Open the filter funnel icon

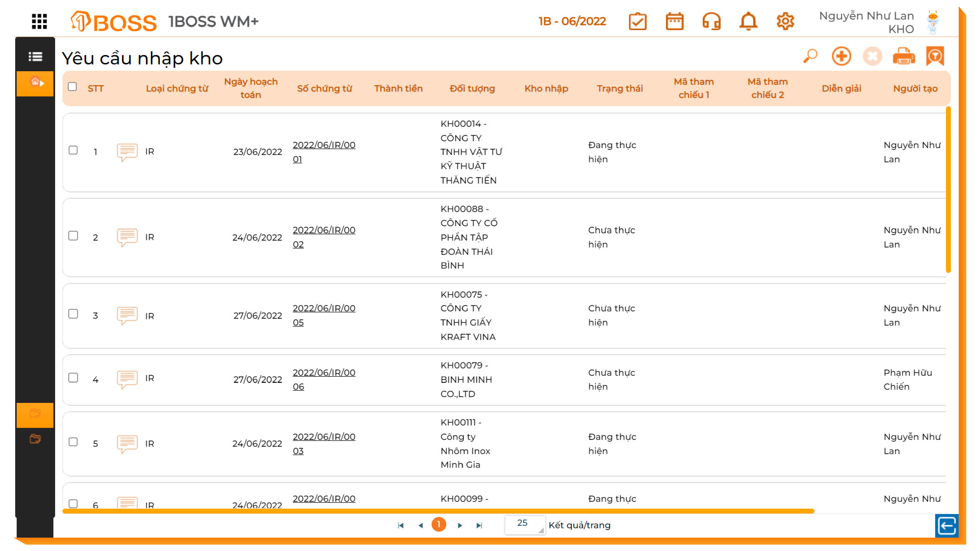click(935, 56)
